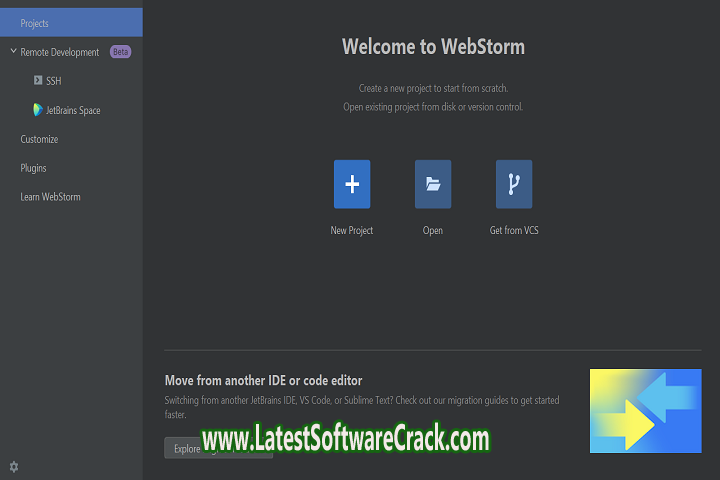Switch to the Plugins section
Screen dimensions: 720x480
coord(33,168)
